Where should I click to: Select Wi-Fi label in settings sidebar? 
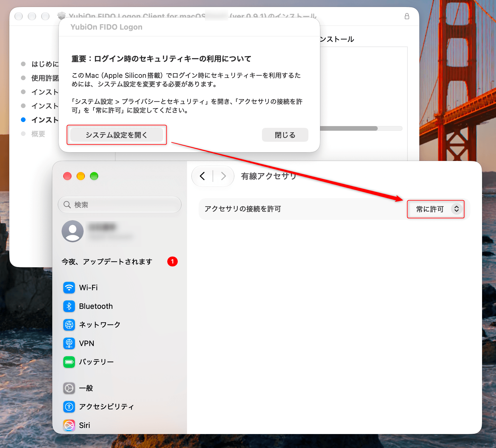pos(88,288)
